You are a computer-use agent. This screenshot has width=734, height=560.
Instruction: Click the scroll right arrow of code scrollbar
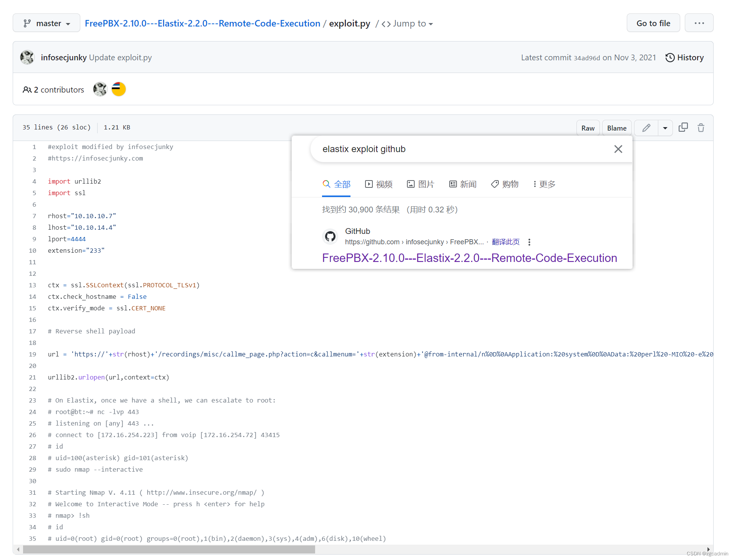pos(708,549)
